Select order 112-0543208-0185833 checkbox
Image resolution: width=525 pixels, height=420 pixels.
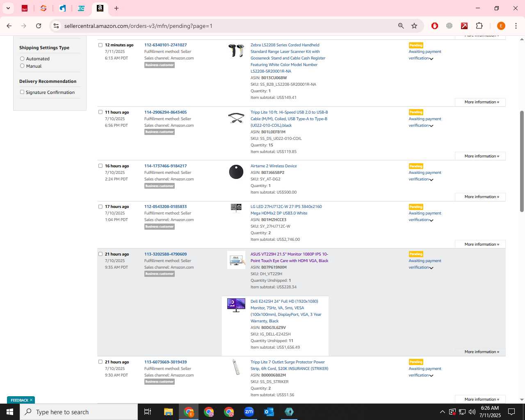pyautogui.click(x=100, y=206)
